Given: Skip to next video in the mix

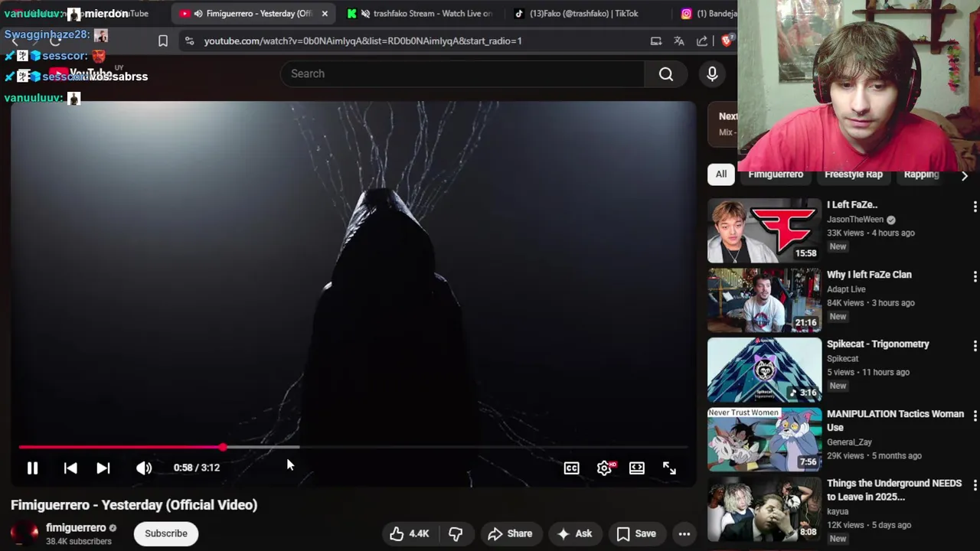Looking at the screenshot, I should [103, 468].
